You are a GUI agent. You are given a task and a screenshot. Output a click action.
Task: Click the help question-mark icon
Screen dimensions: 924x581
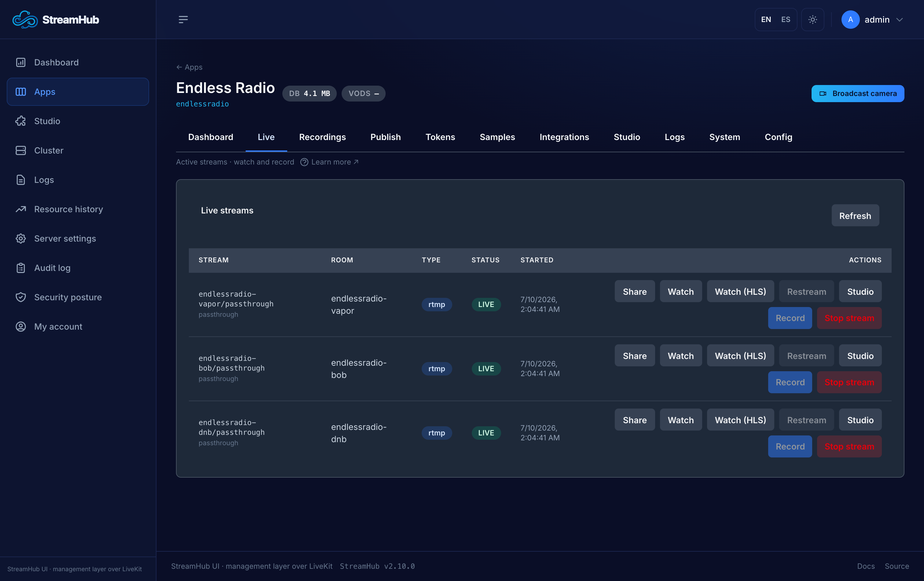tap(304, 162)
